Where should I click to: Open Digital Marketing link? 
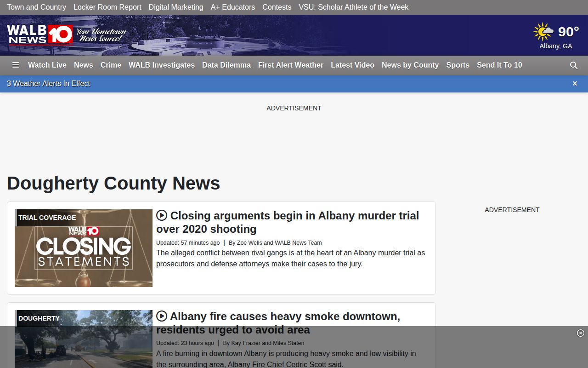176,7
